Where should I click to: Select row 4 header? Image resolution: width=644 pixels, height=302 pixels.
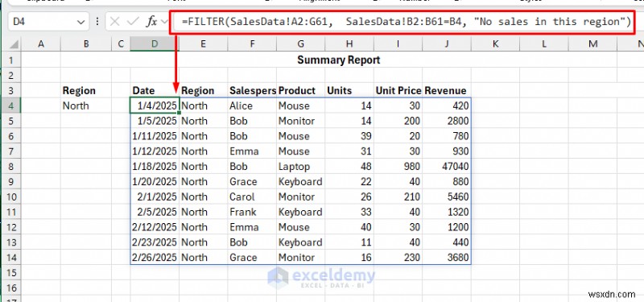pyautogui.click(x=11, y=105)
